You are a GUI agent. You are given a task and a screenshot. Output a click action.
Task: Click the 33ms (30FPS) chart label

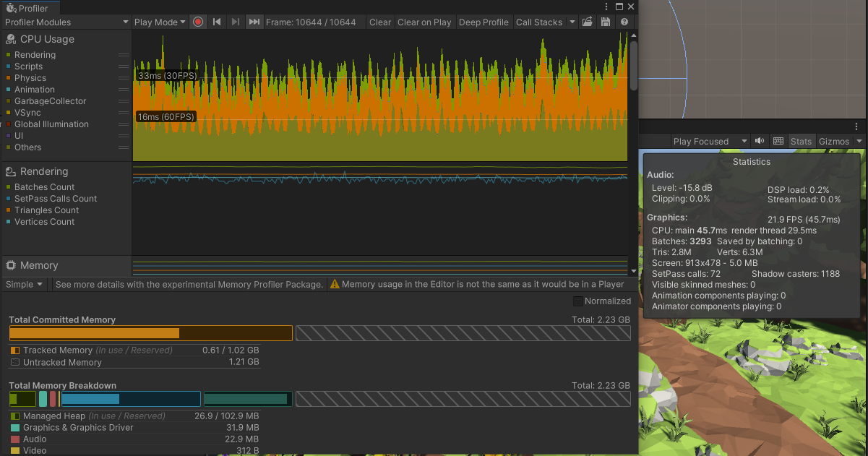167,76
